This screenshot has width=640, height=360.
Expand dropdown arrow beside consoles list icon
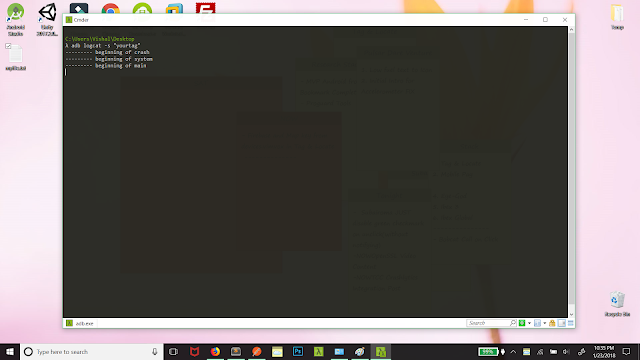point(544,323)
